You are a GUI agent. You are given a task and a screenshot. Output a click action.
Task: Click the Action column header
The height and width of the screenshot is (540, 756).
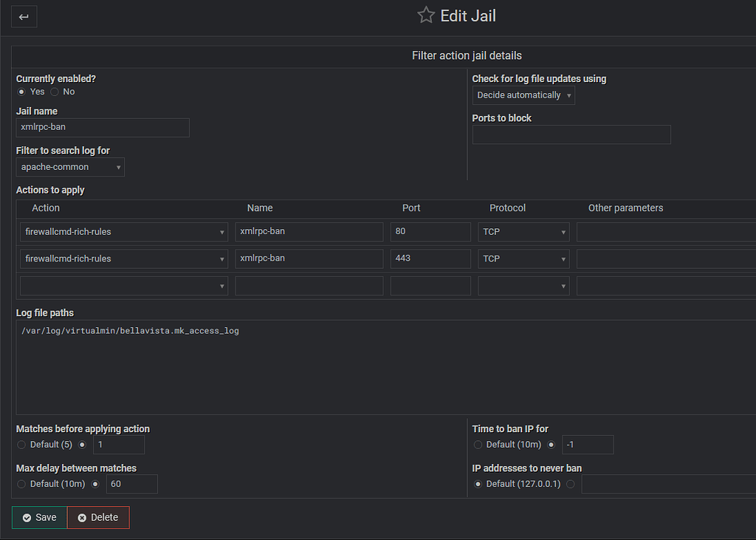(x=46, y=208)
